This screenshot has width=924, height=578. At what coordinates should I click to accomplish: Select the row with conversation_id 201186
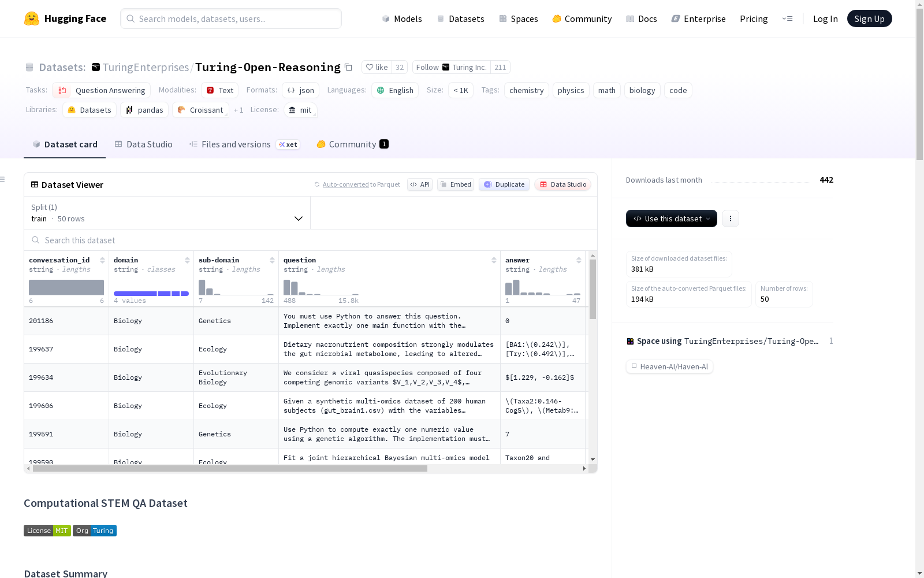tap(305, 321)
